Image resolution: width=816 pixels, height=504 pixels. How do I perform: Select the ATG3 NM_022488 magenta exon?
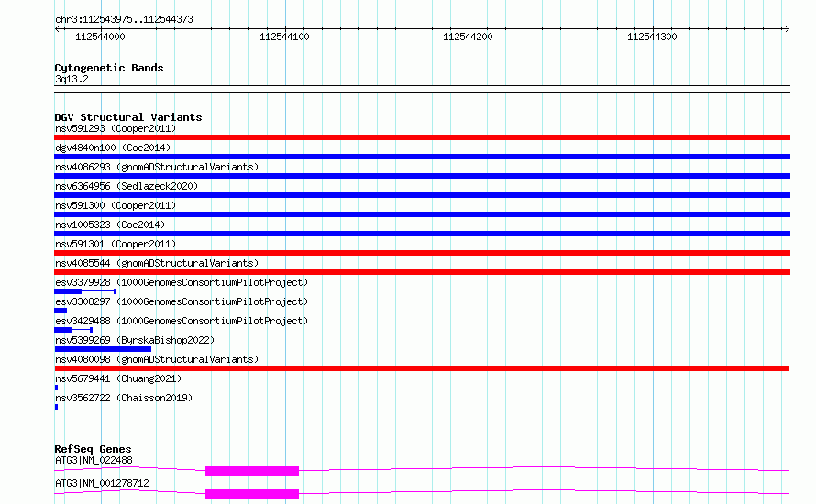[252, 471]
